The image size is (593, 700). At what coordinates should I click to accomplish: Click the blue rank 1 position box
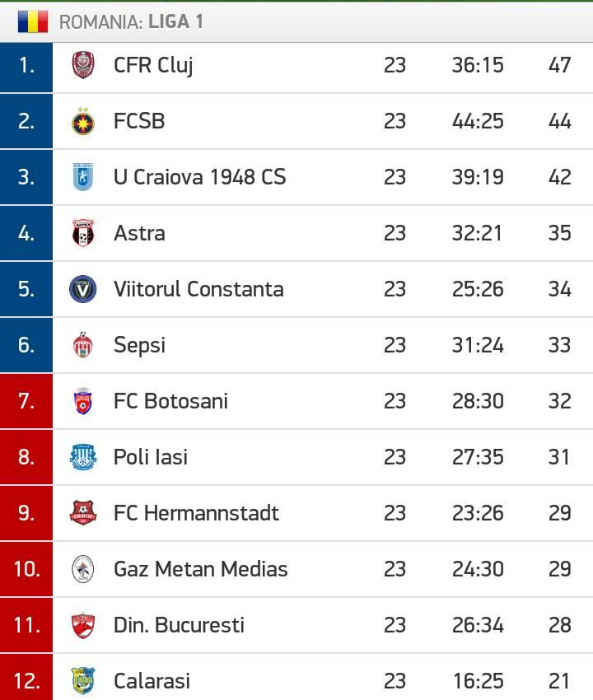[26, 68]
